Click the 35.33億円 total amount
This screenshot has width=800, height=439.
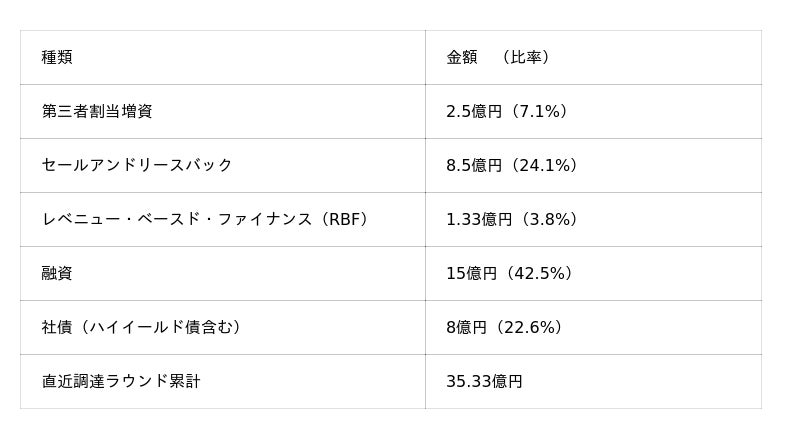(x=484, y=382)
